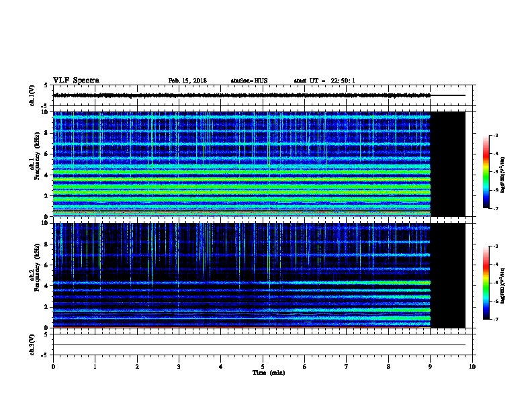The width and height of the screenshot is (532, 411).
Task: Click time axis tick label "8"
Action: point(388,366)
